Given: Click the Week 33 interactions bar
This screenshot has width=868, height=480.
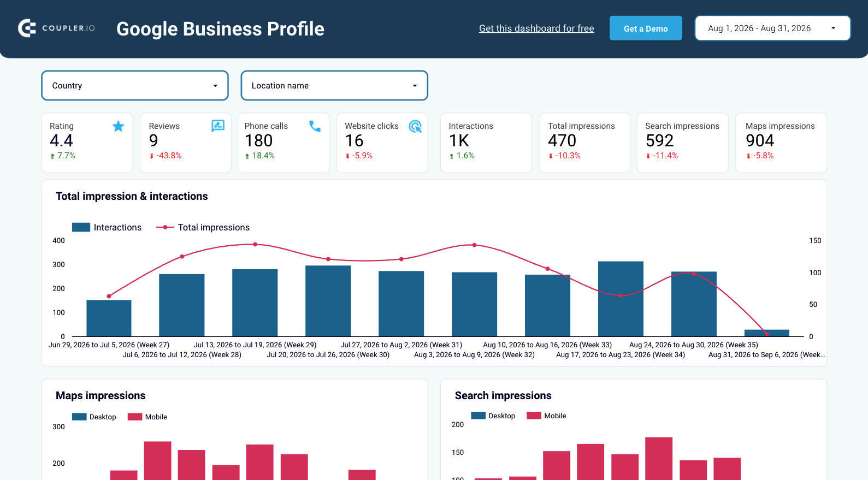Looking at the screenshot, I should coord(547,305).
